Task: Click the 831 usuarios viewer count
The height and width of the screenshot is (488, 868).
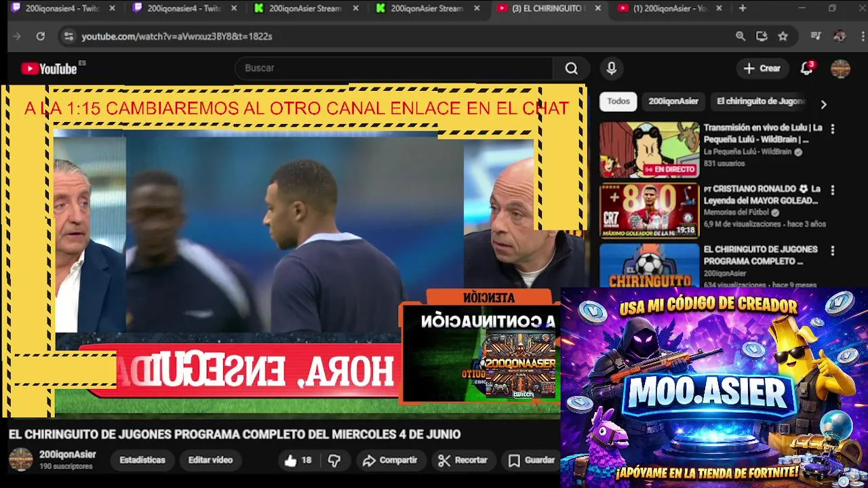Action: click(x=724, y=164)
